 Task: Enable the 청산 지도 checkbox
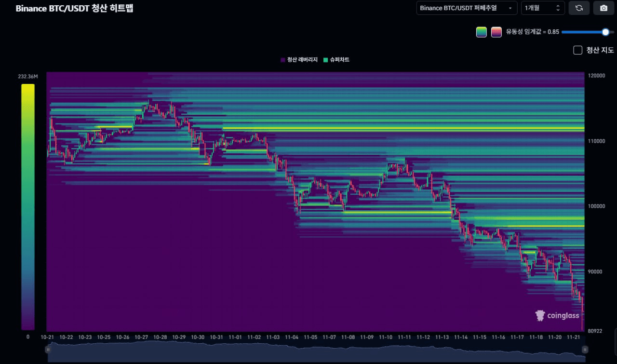577,50
